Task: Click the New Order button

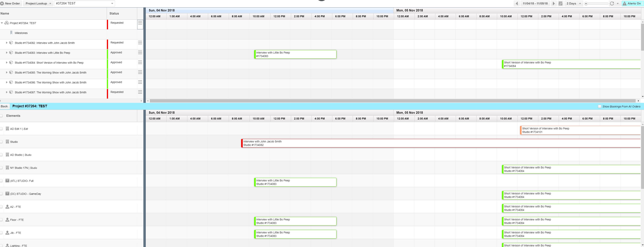Action: [x=10, y=3]
